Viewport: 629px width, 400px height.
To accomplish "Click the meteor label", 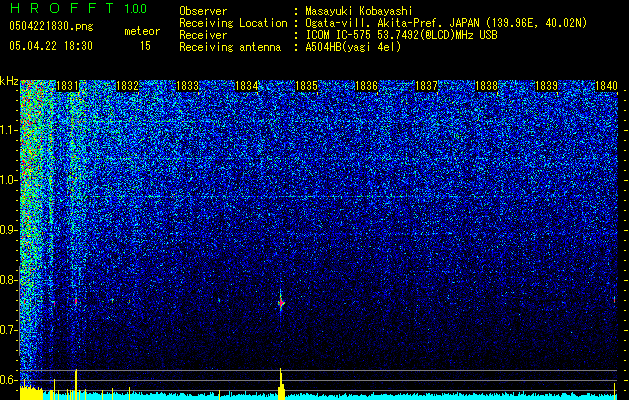I will [x=142, y=31].
